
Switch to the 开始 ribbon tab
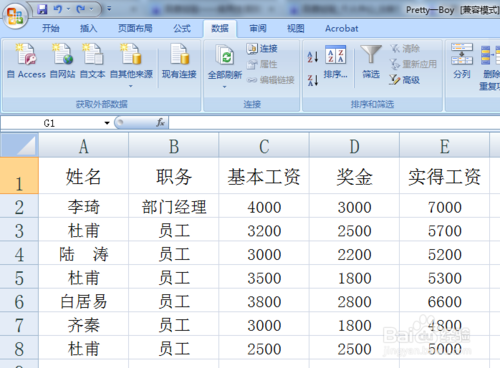point(51,28)
